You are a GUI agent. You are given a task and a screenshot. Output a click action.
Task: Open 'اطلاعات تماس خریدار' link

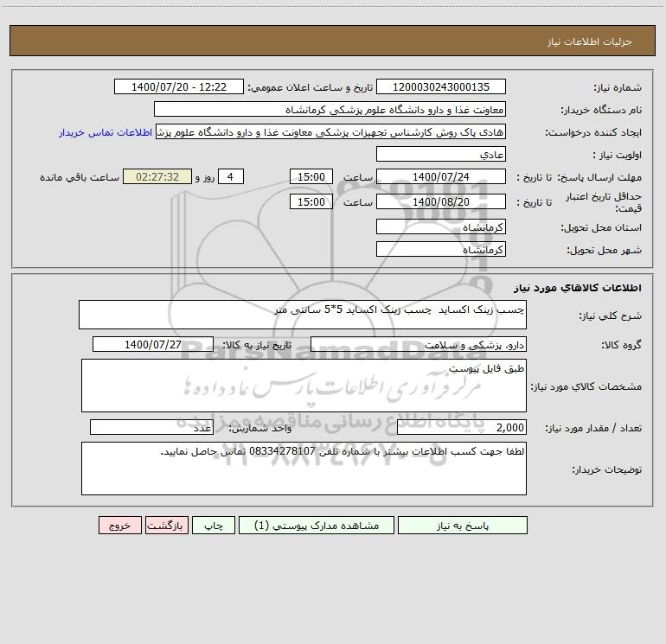[106, 132]
